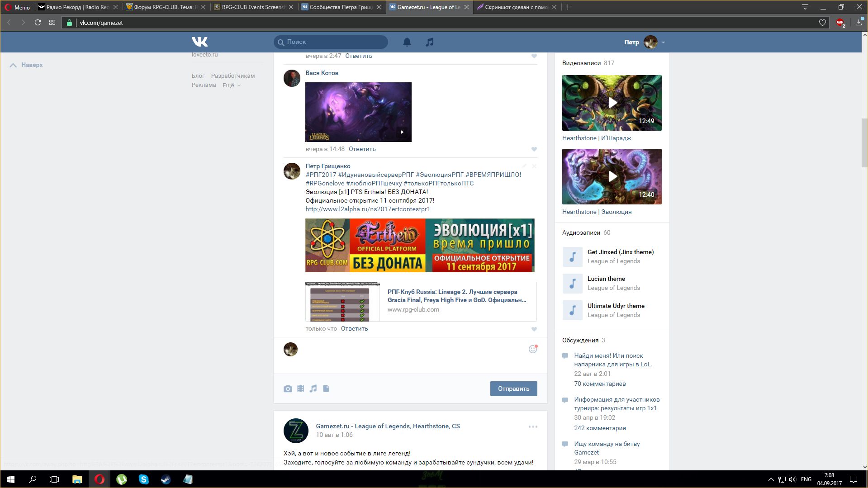Image resolution: width=868 pixels, height=488 pixels.
Task: Open Эволюция x1 banner image
Action: [420, 245]
